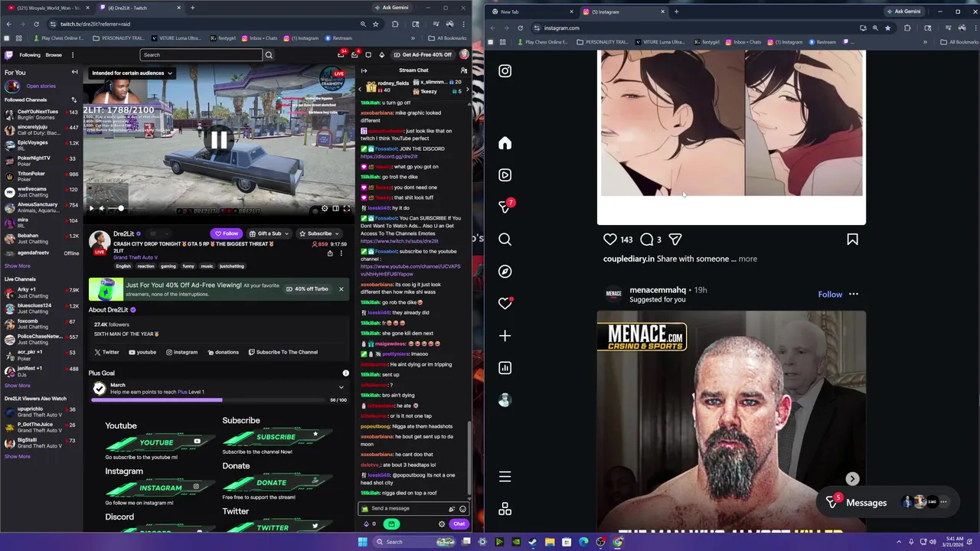
Task: Open Instagram direct messages with badge 7
Action: click(x=505, y=207)
